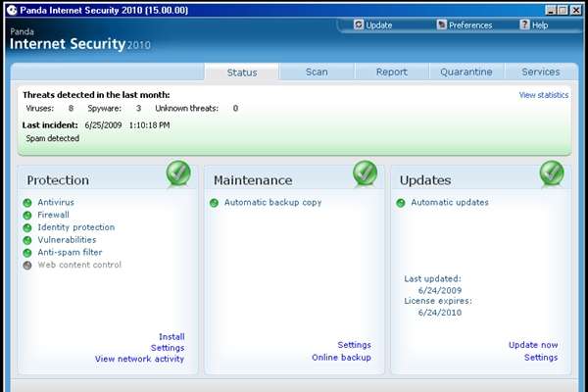The width and height of the screenshot is (588, 392).
Task: Click the Updates green checkmark shield icon
Action: point(552,173)
